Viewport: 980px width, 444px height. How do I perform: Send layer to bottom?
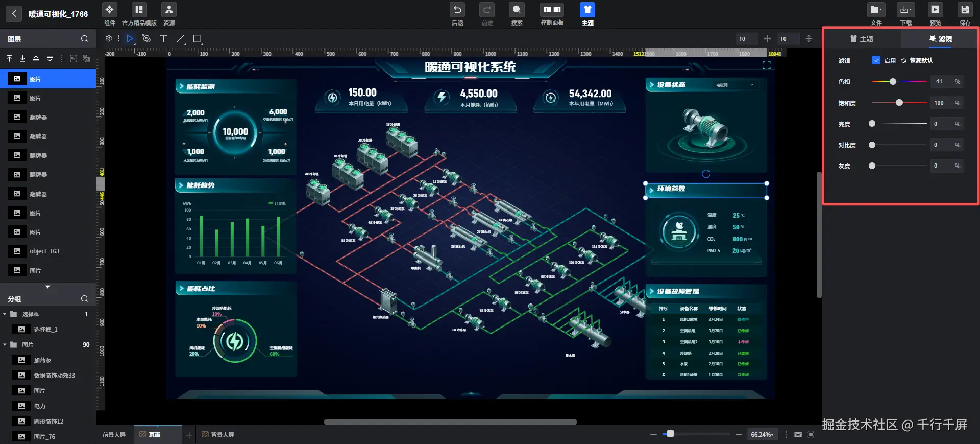[x=22, y=58]
